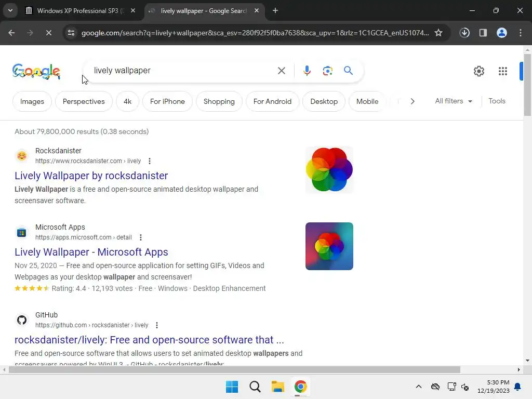Click the github.com rocksdanister URL text

tap(91, 325)
